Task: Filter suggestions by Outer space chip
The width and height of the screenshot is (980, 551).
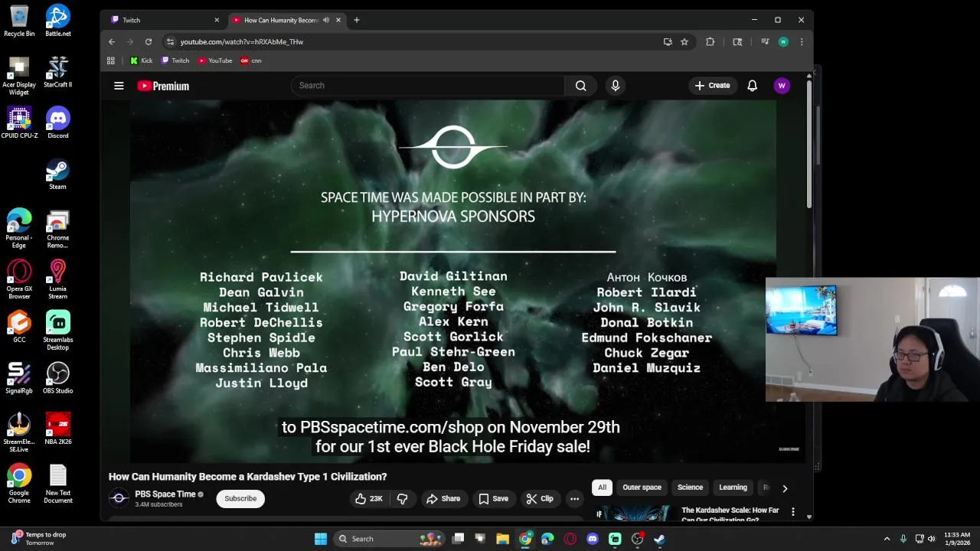Action: [x=642, y=487]
